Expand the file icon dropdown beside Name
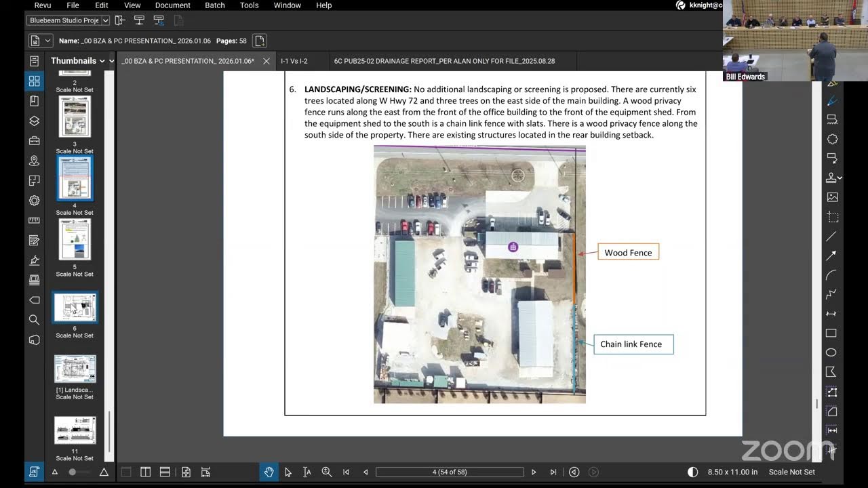 click(x=48, y=41)
